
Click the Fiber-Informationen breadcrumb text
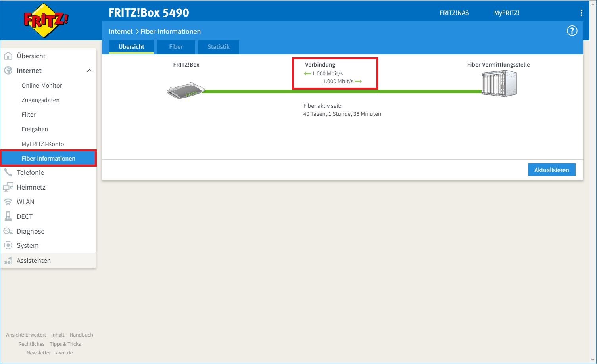tap(171, 31)
